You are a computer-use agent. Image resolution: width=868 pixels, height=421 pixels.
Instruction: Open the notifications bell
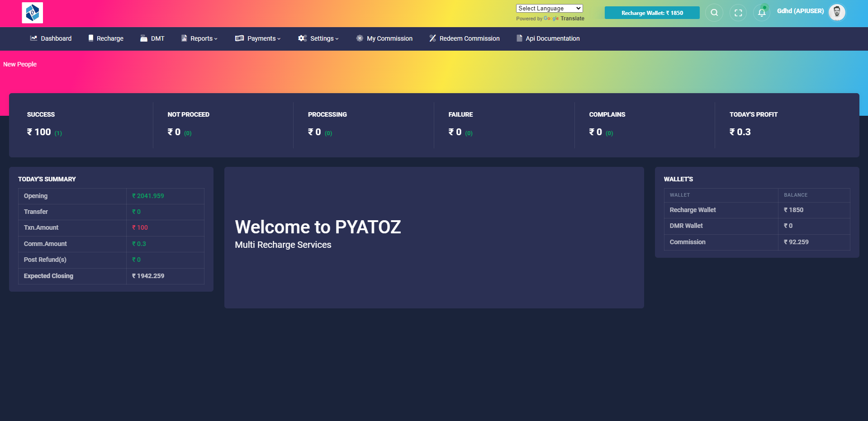click(x=762, y=13)
